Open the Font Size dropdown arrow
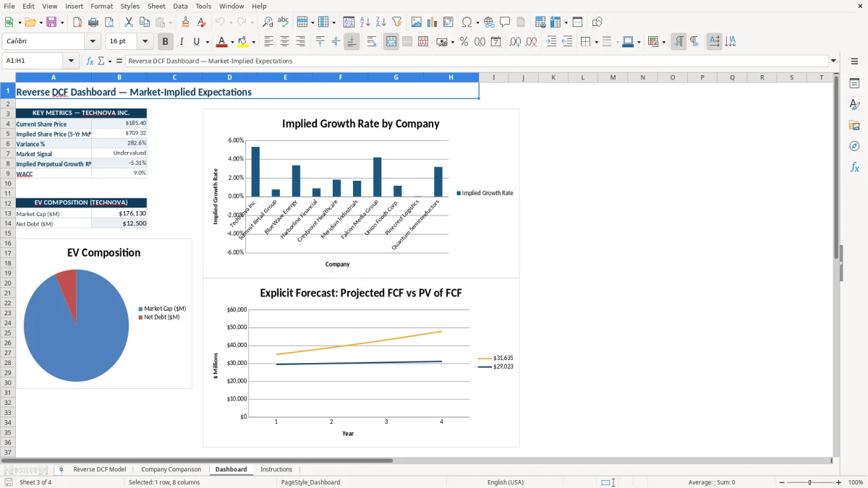 [145, 42]
